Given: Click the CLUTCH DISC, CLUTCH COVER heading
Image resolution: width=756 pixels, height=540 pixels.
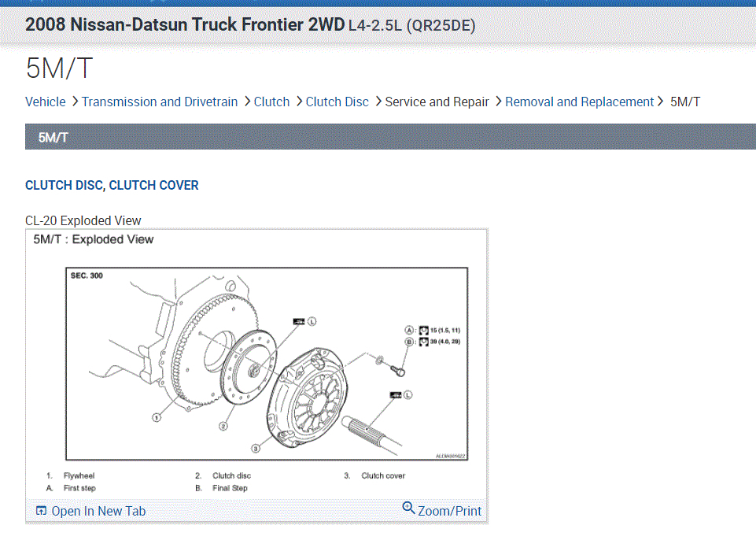Looking at the screenshot, I should (112, 185).
